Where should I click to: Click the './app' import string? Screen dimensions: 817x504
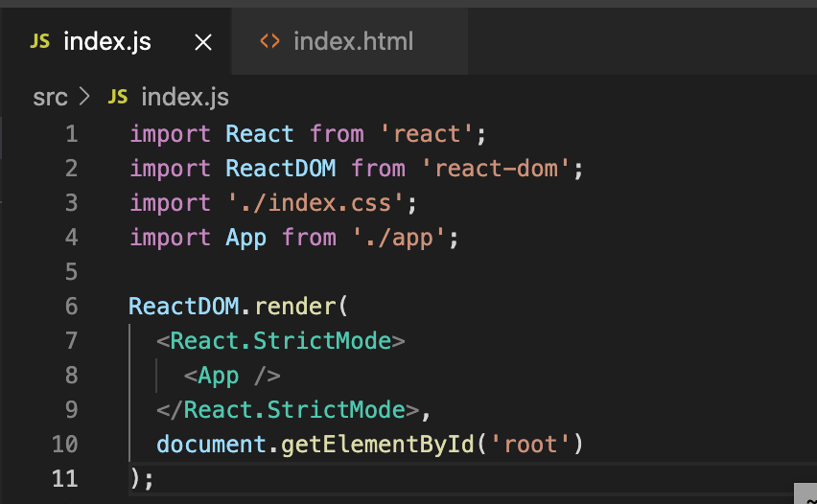398,238
